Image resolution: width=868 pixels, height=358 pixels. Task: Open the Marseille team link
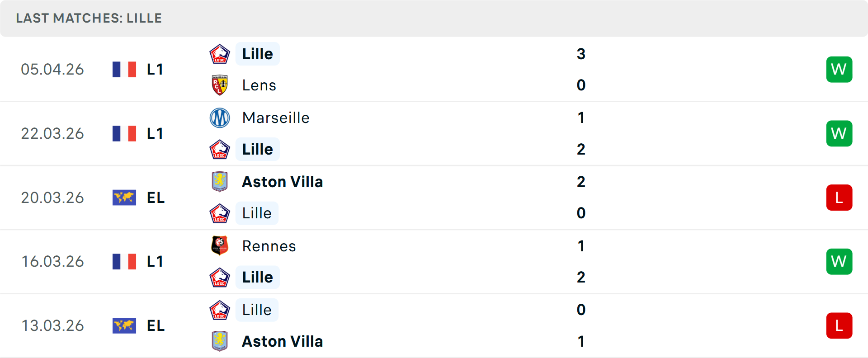point(276,118)
